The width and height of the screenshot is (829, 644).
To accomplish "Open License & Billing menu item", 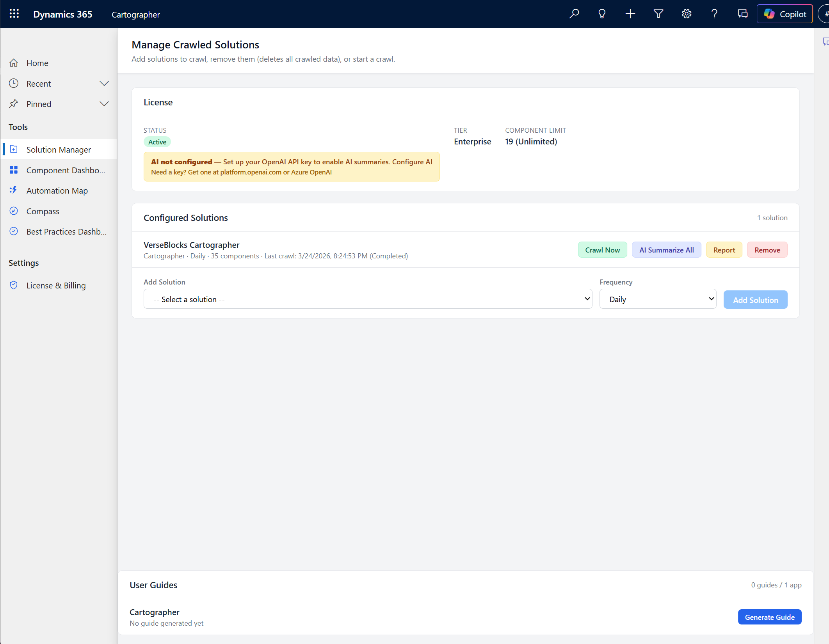I will pyautogui.click(x=59, y=285).
